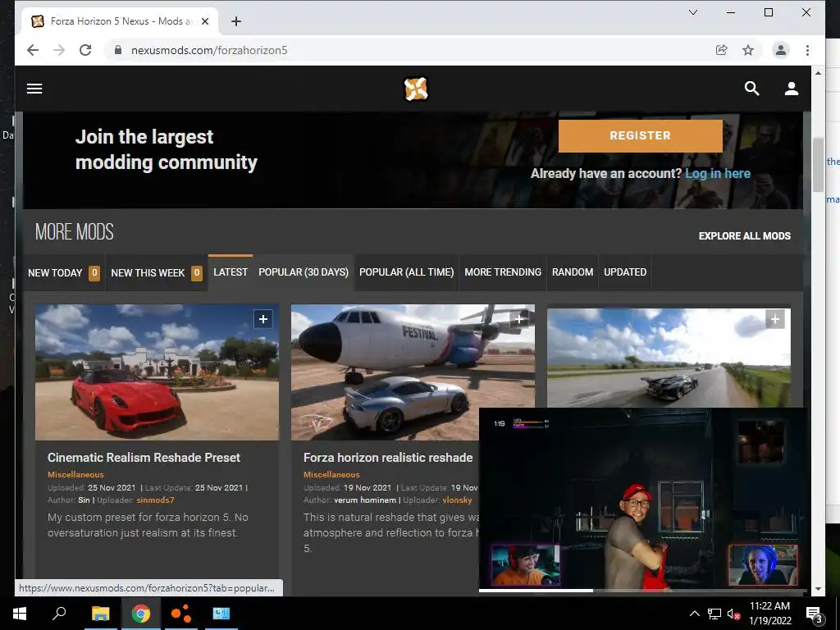Image resolution: width=840 pixels, height=630 pixels.
Task: Open the highway race car mod thumbnail
Action: [x=669, y=358]
